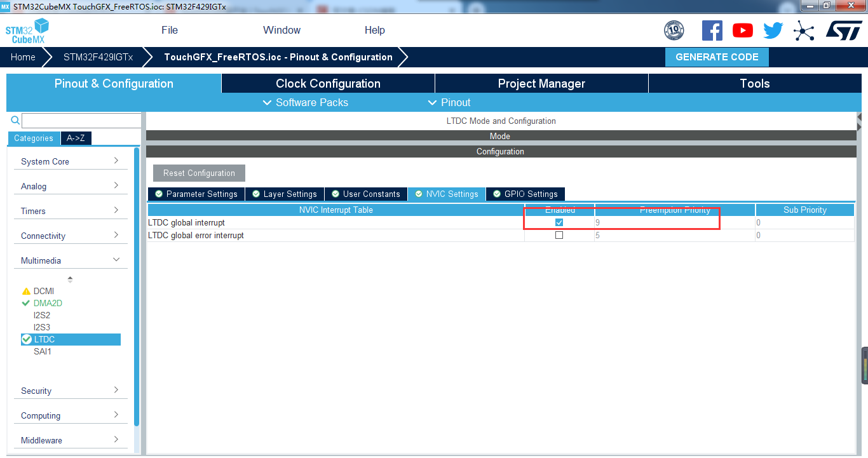Click the small sort arrows above DCMI
Screen dimensions: 868x458
click(x=70, y=279)
